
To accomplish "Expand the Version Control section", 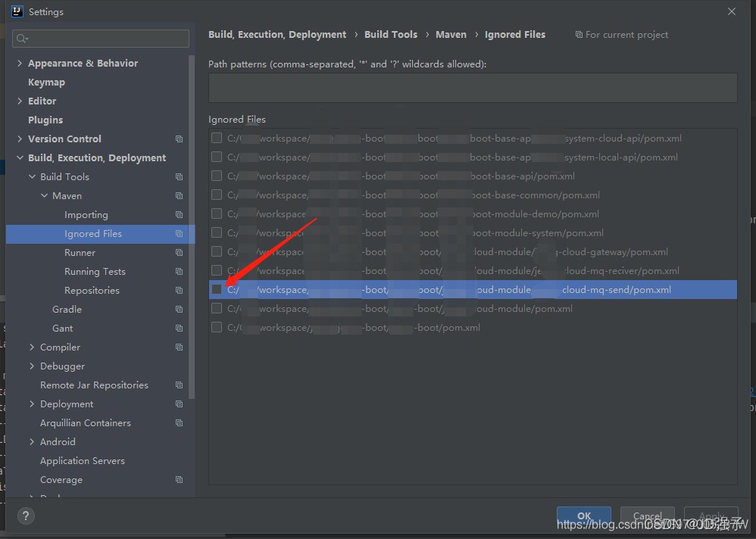I will coord(20,139).
